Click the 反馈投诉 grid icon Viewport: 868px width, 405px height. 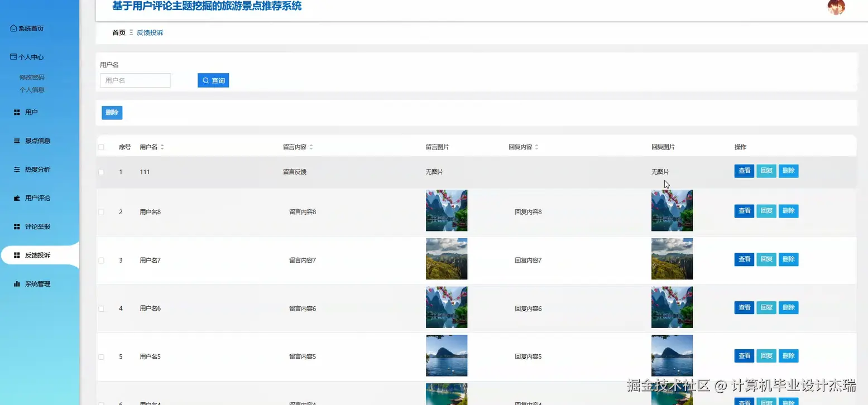tap(17, 255)
